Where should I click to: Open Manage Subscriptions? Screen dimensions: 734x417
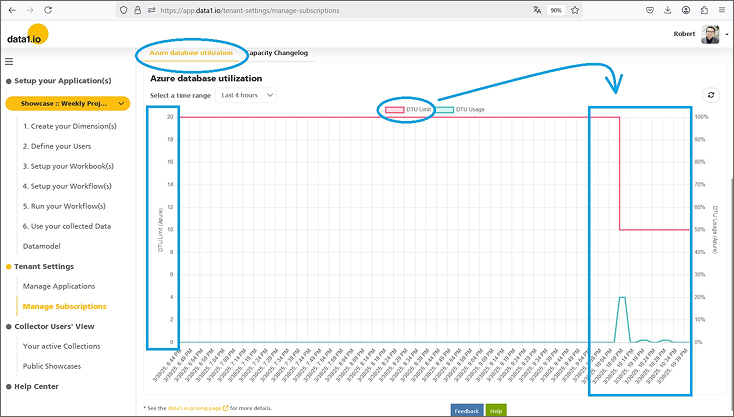[65, 306]
